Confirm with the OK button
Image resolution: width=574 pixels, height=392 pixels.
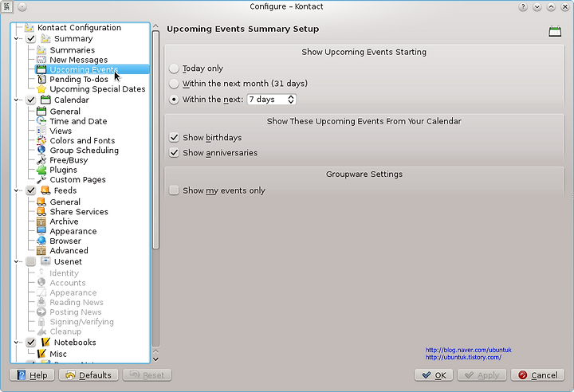pyautogui.click(x=434, y=375)
